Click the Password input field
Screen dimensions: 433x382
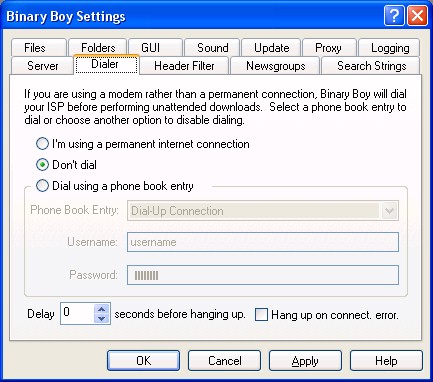(263, 275)
